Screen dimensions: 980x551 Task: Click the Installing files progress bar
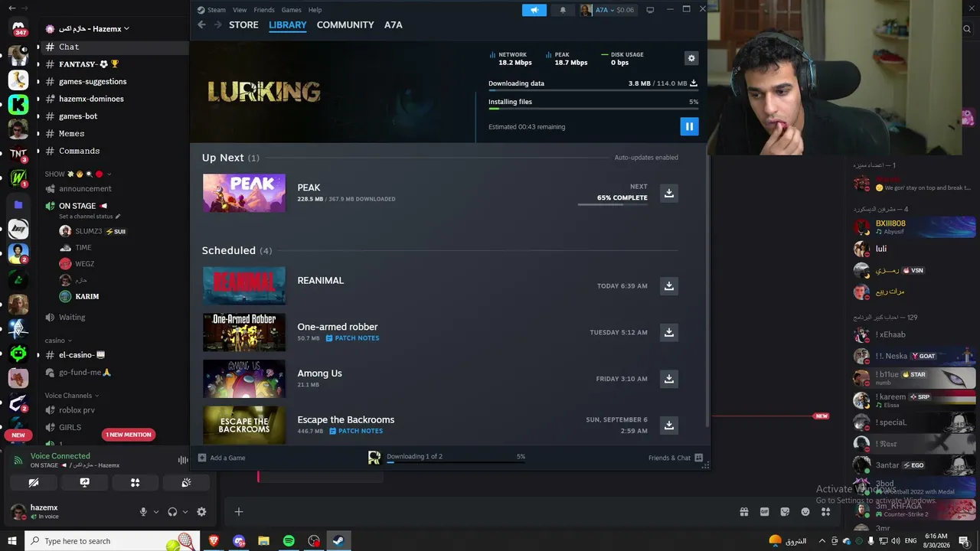[593, 109]
